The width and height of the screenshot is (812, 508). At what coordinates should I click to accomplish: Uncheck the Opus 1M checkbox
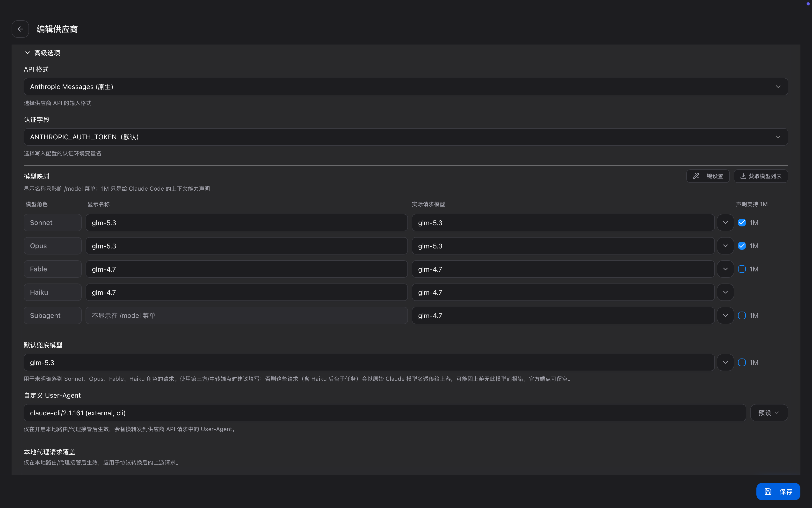(742, 246)
